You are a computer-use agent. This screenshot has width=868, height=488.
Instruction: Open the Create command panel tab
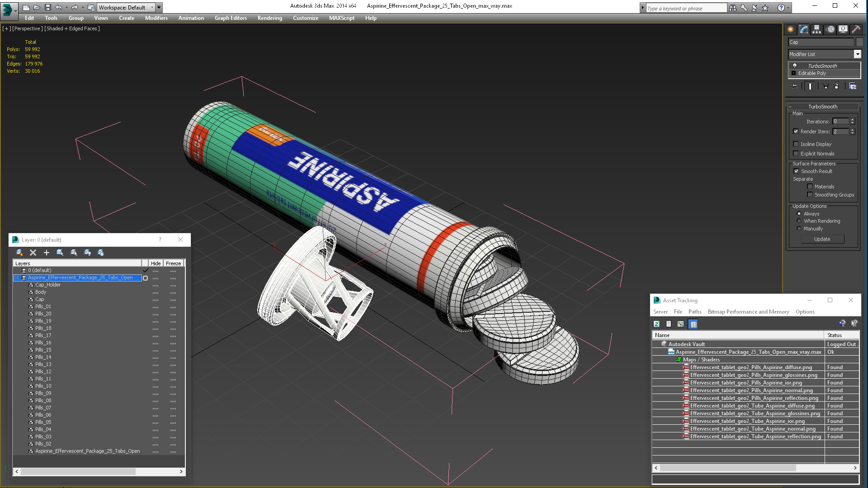point(790,29)
